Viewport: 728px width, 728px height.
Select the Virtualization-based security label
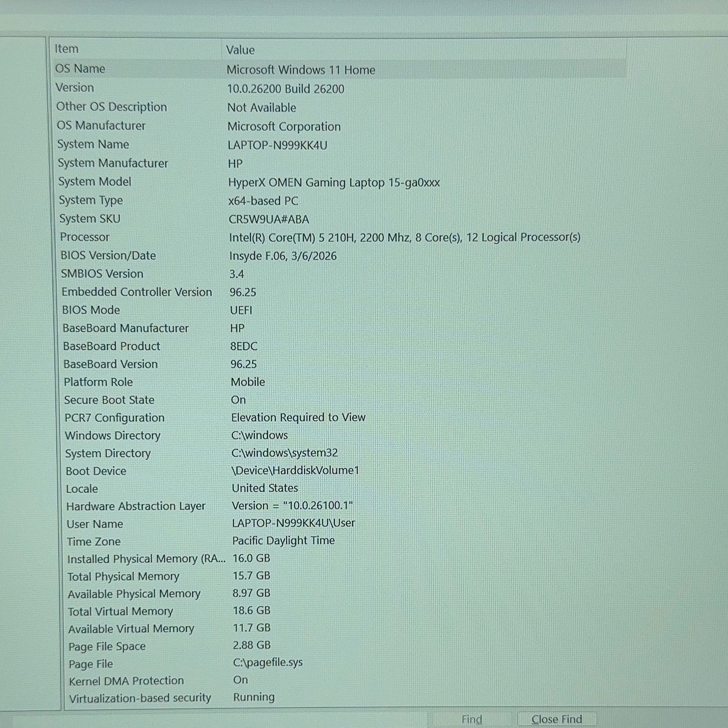pos(140,698)
